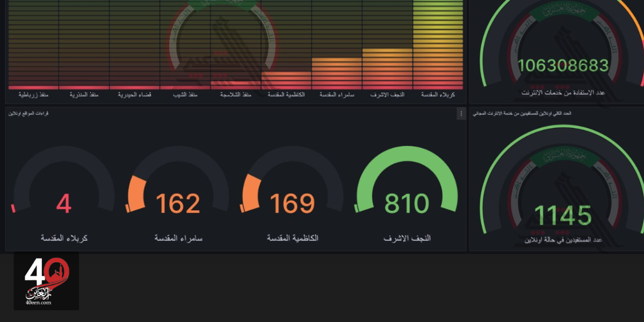The height and width of the screenshot is (322, 644).
Task: Click gauge label 'الكاظمية المقدسة' under 169
Action: 292,238
